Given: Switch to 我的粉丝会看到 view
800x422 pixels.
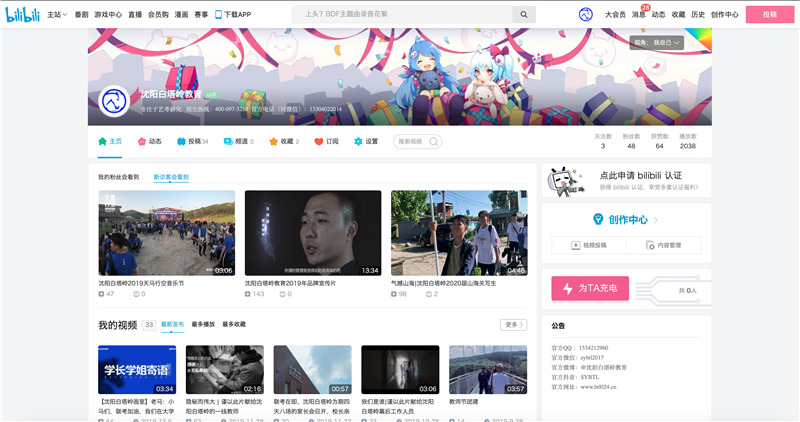Looking at the screenshot, I should point(118,177).
